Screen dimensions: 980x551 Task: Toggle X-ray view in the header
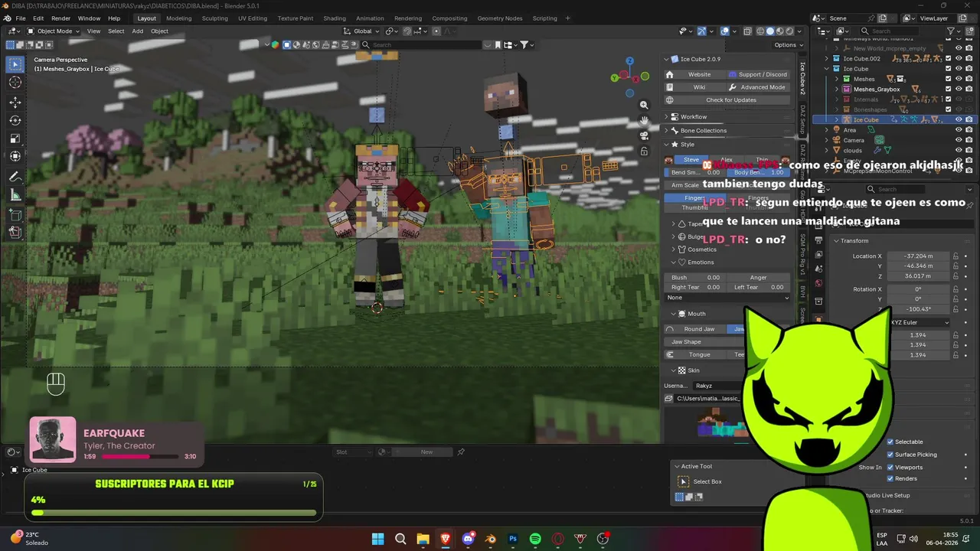(746, 31)
